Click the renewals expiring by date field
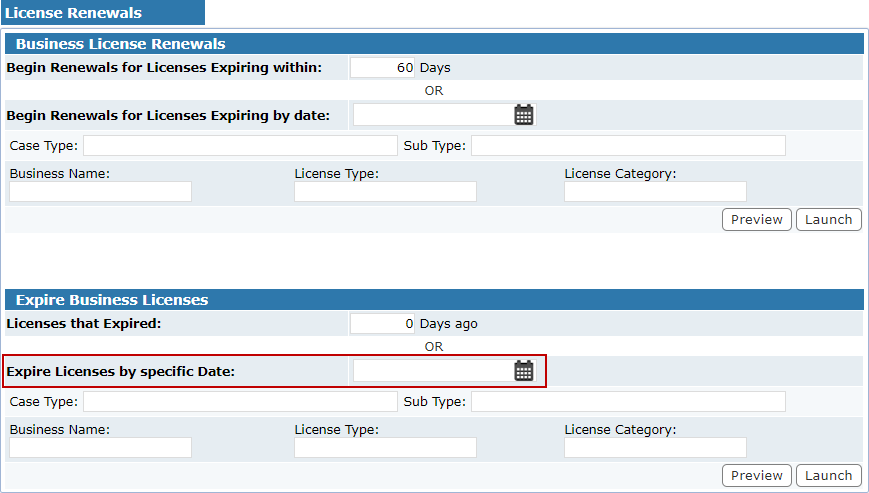Image resolution: width=869 pixels, height=493 pixels. pyautogui.click(x=432, y=115)
